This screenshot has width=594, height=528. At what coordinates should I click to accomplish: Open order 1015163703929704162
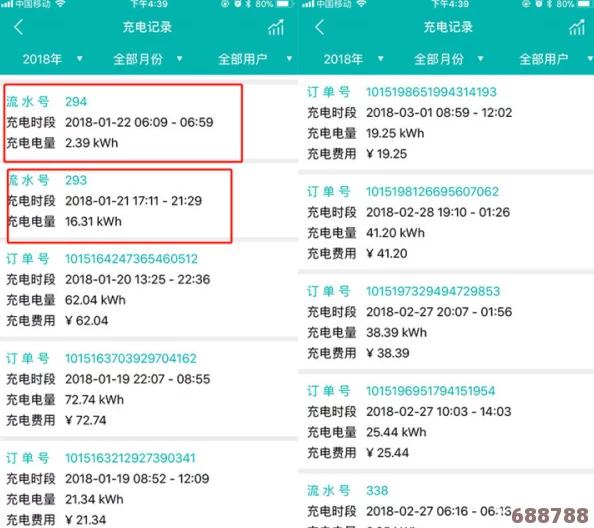131,358
